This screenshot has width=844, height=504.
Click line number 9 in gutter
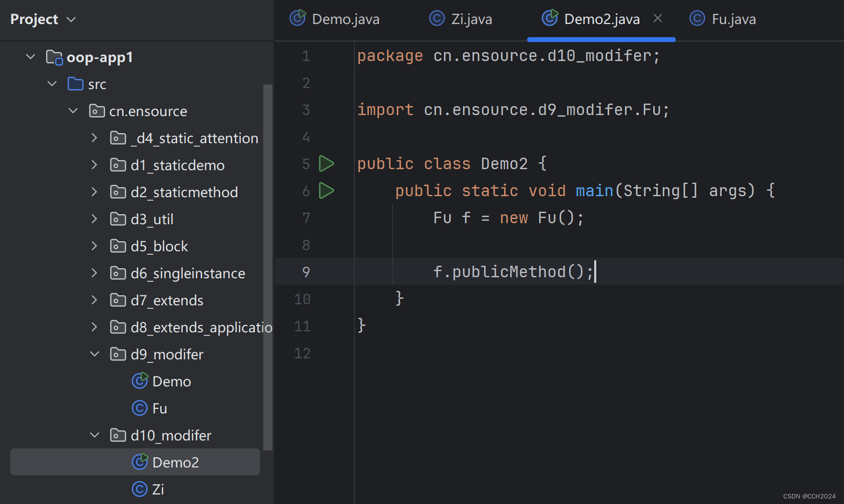tap(306, 272)
